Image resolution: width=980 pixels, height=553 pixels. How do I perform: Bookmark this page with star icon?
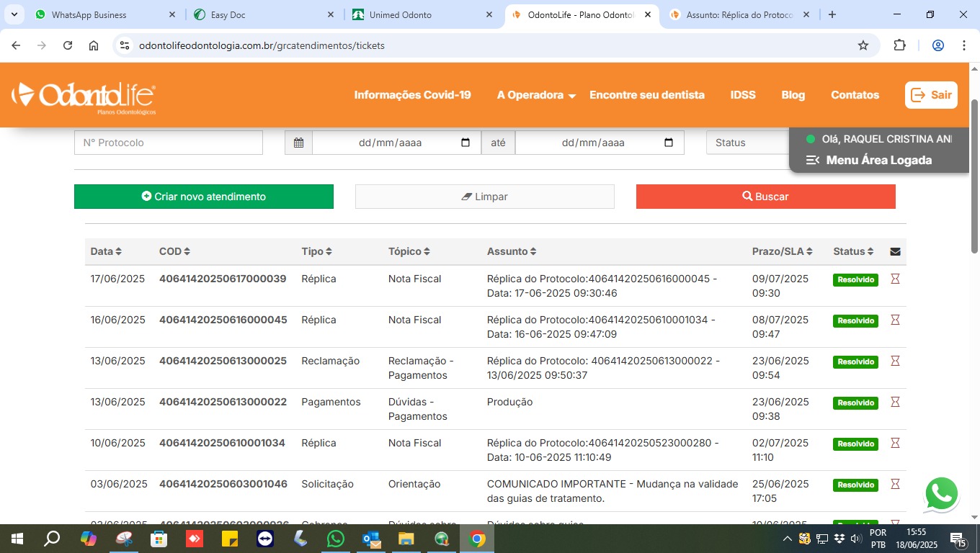point(863,45)
